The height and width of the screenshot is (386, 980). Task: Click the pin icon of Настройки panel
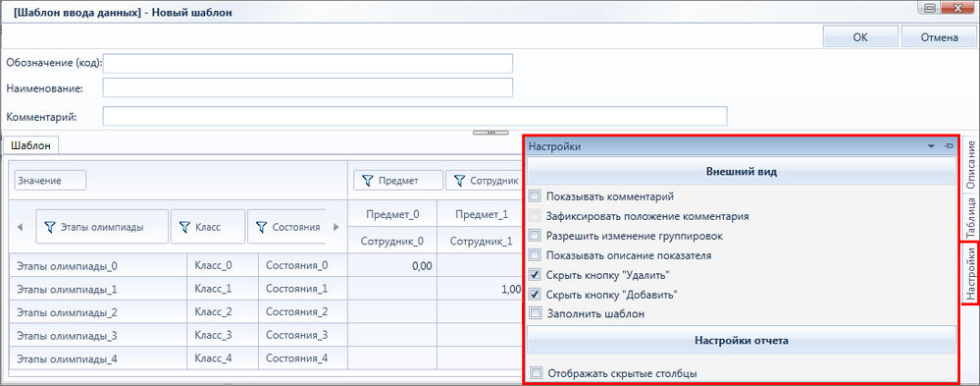click(x=949, y=146)
